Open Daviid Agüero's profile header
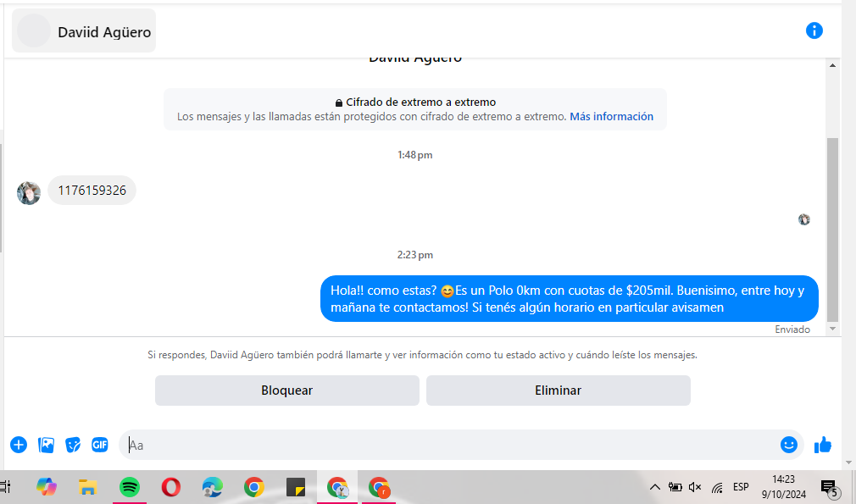The image size is (856, 504). pyautogui.click(x=84, y=31)
